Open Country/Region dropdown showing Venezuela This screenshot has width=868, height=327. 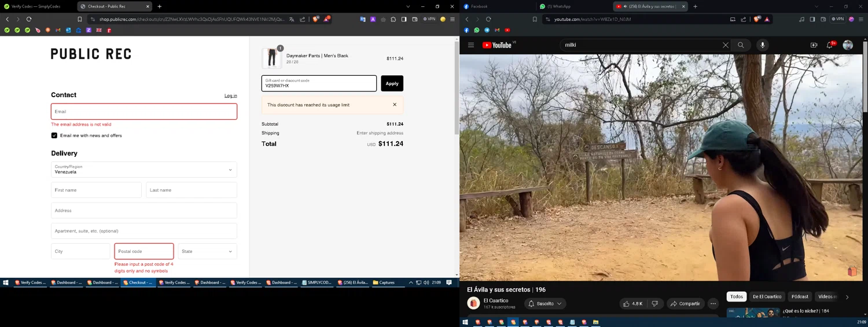click(x=144, y=170)
